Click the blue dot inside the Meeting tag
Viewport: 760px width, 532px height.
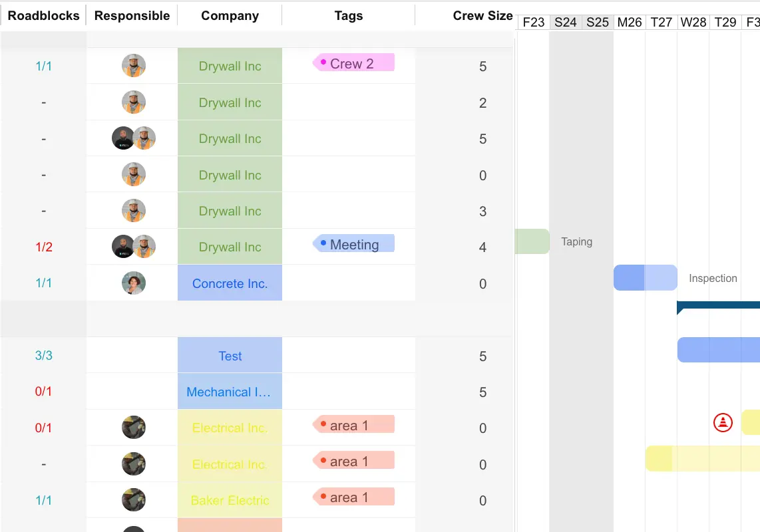(x=323, y=243)
